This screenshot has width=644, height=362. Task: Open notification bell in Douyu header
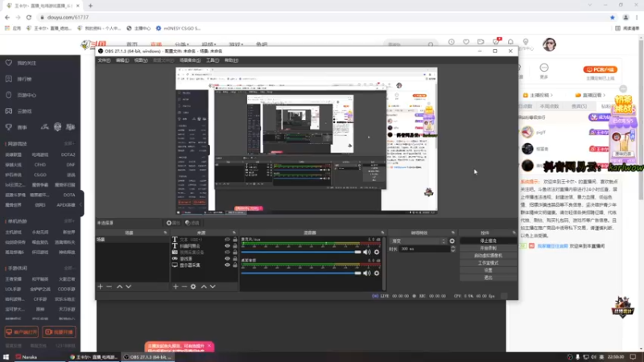click(x=510, y=42)
